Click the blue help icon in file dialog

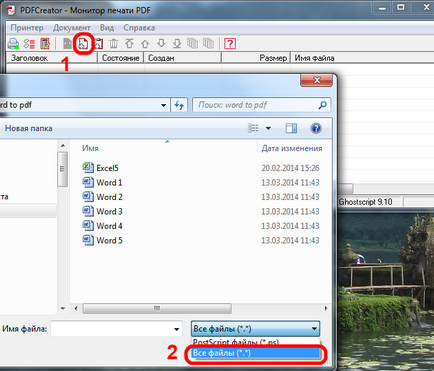pyautogui.click(x=316, y=128)
